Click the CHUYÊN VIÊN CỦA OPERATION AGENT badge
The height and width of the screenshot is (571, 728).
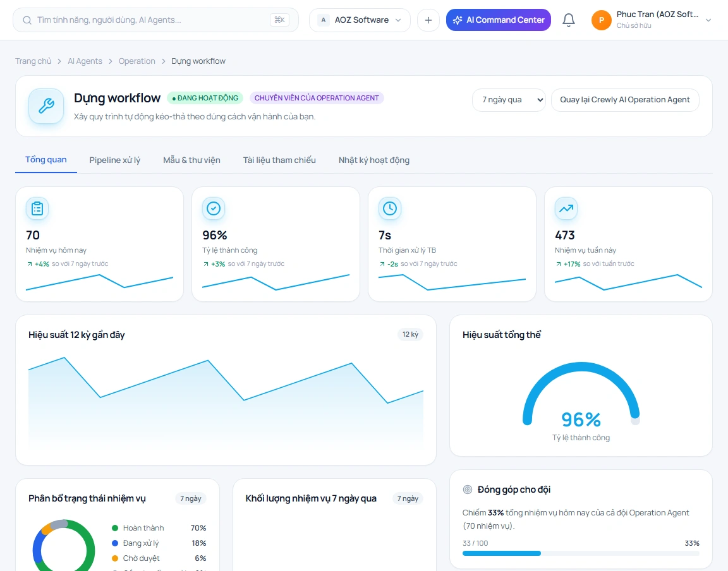tap(317, 98)
